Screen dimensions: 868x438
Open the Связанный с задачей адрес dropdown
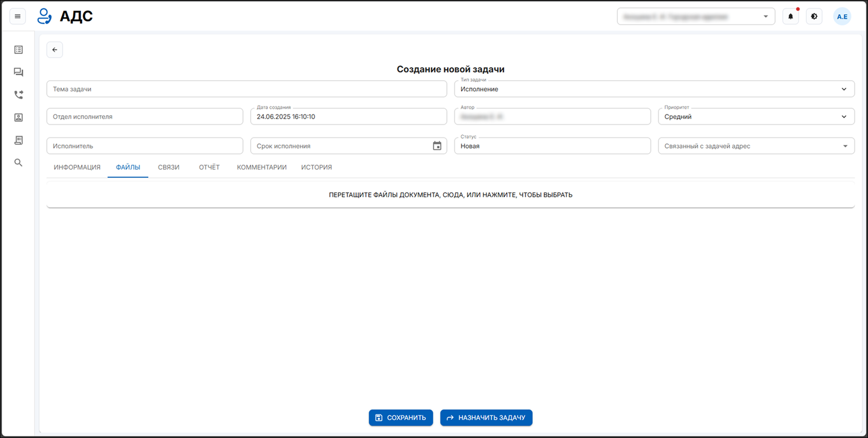844,146
